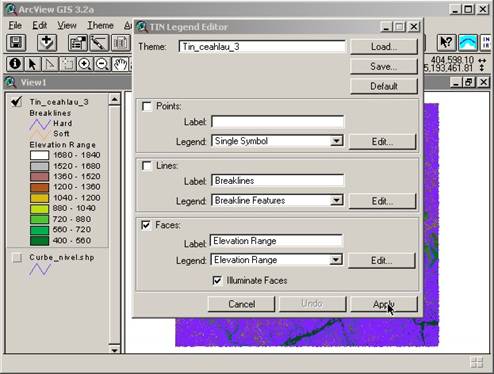Image resolution: width=494 pixels, height=374 pixels.
Task: Select Tin_ceahlau_3 theme name in legend
Action: tap(59, 102)
